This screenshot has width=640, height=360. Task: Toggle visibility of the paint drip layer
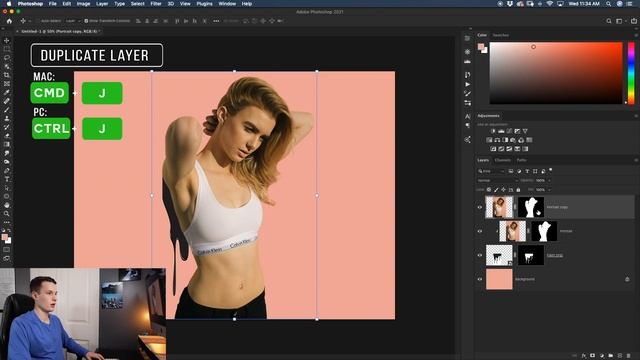[480, 256]
